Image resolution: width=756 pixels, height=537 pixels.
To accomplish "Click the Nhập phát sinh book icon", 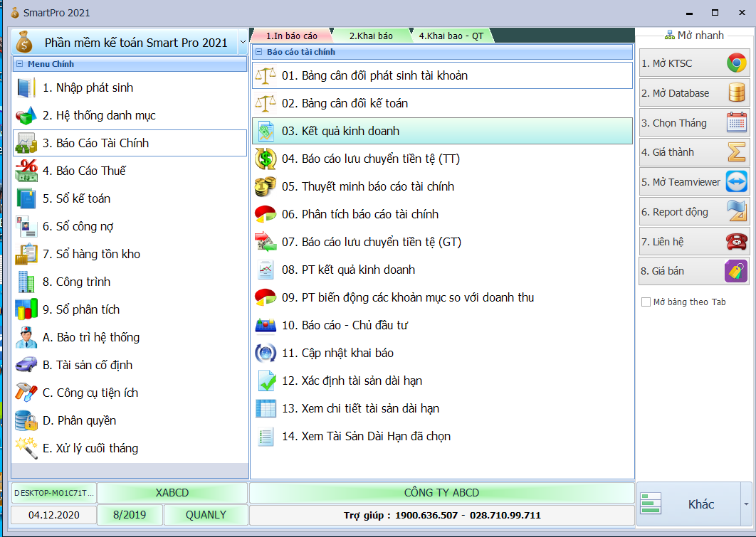I will click(x=26, y=87).
